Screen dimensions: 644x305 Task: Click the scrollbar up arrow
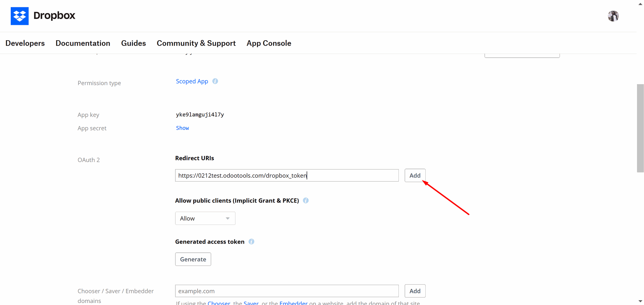pyautogui.click(x=640, y=4)
